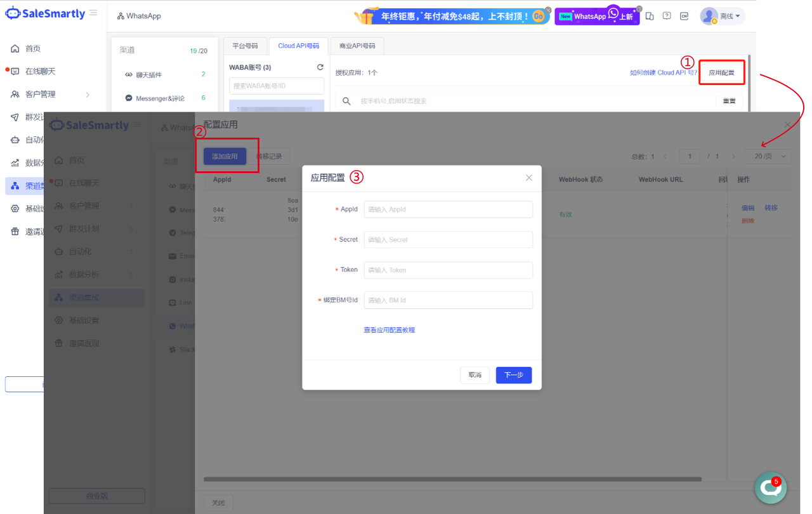Switch to the 商业API号码 tab
Screen dimensions: 812x514
click(x=357, y=46)
